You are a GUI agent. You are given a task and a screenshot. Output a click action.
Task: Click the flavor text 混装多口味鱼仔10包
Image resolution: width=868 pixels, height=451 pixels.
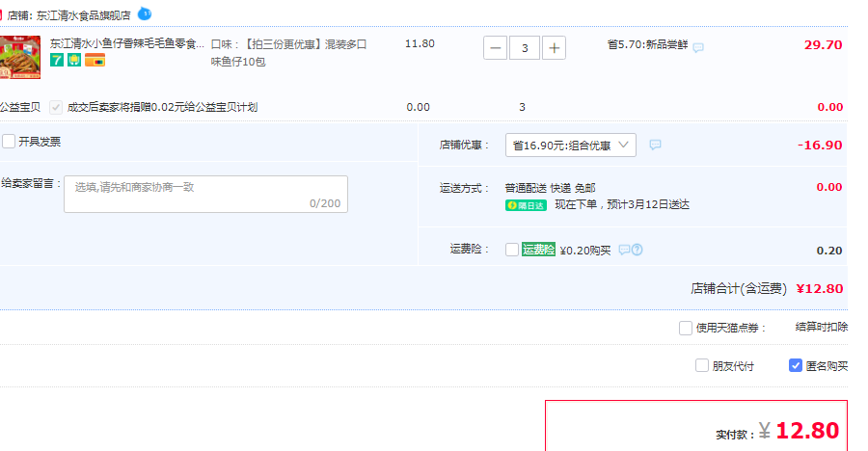(x=288, y=53)
